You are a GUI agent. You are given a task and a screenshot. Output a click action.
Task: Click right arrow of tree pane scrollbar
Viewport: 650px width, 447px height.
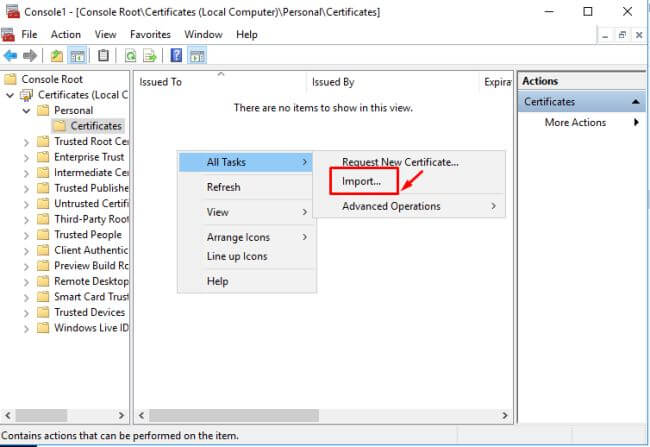[121, 415]
